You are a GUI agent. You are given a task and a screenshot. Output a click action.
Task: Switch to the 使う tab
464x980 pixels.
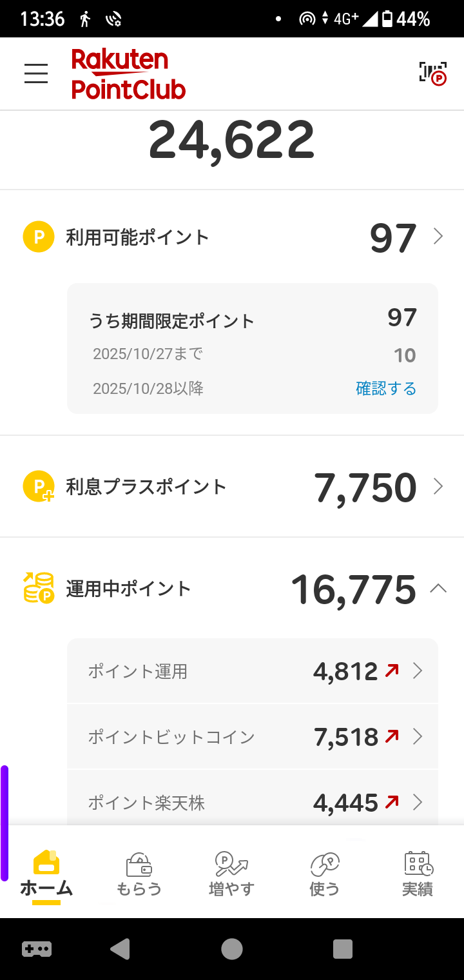pyautogui.click(x=325, y=874)
